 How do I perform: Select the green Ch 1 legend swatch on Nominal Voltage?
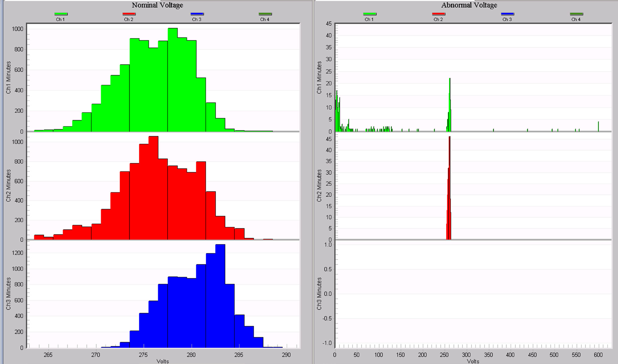(61, 14)
